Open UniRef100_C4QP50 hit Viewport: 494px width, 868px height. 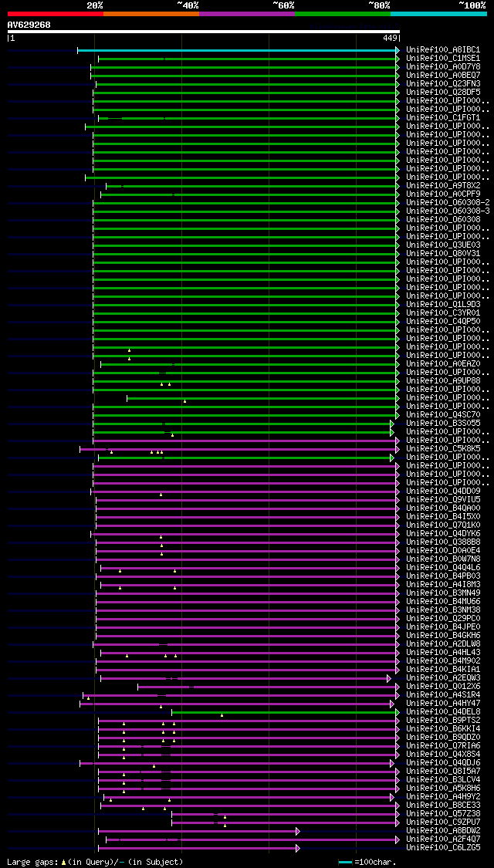(443, 321)
